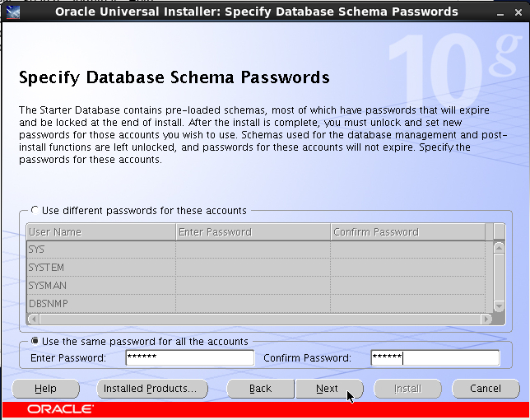Minimize the installer window

pos(500,13)
